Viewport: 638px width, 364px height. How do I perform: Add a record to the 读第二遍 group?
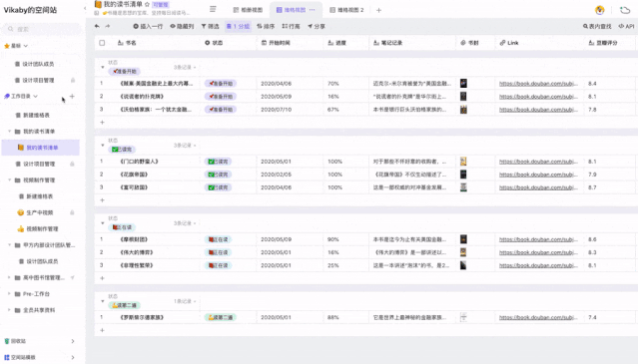coord(102,330)
